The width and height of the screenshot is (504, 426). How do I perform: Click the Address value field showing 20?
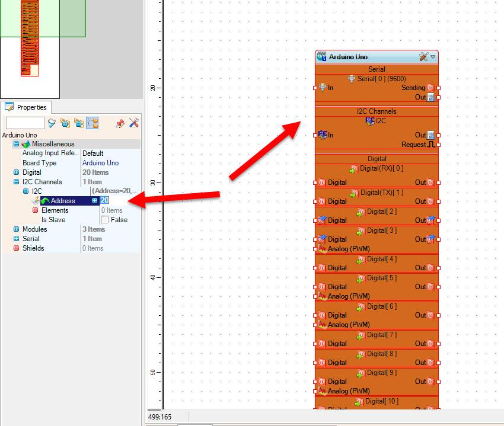pyautogui.click(x=120, y=200)
